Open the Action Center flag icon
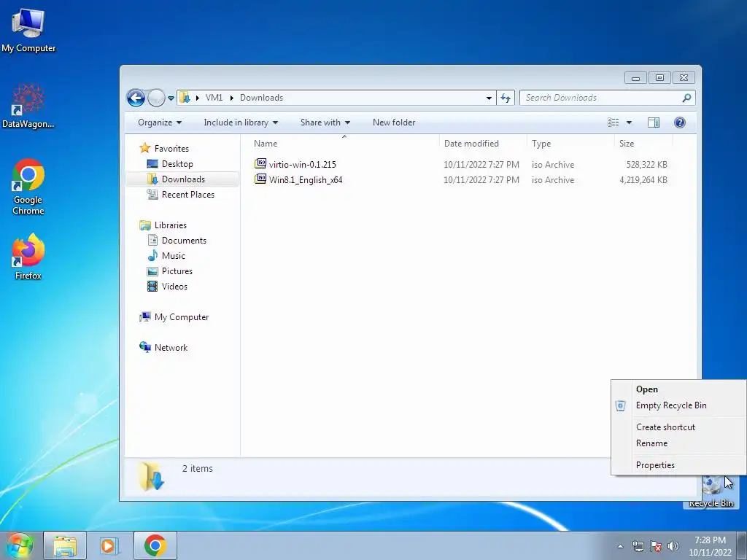This screenshot has width=747, height=560. (656, 546)
